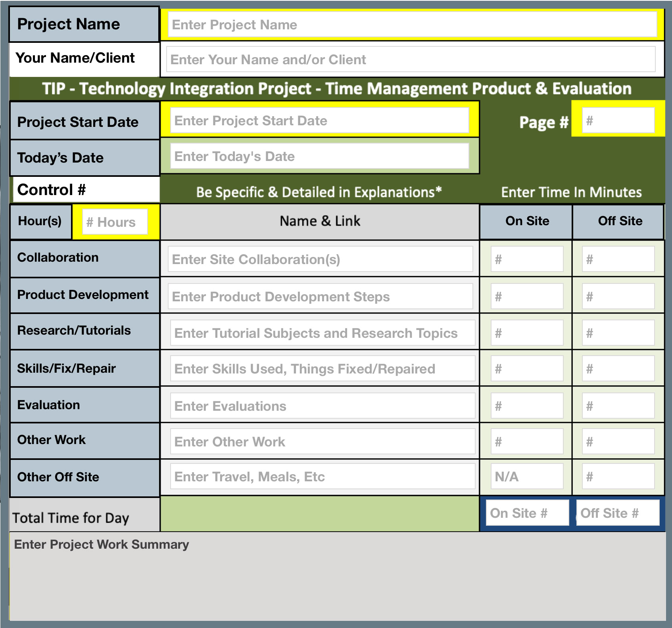Click the Be Specific & Detailed in Explanations text
The image size is (672, 628).
[319, 192]
